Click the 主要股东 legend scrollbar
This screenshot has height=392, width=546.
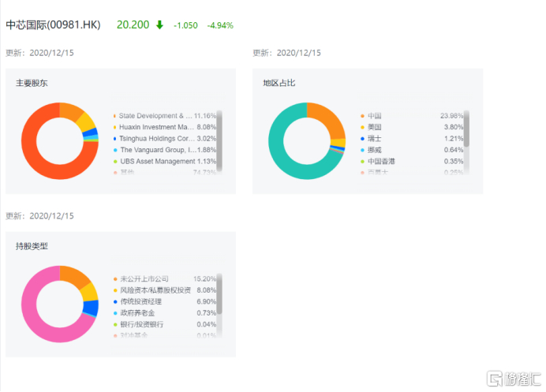(x=219, y=141)
